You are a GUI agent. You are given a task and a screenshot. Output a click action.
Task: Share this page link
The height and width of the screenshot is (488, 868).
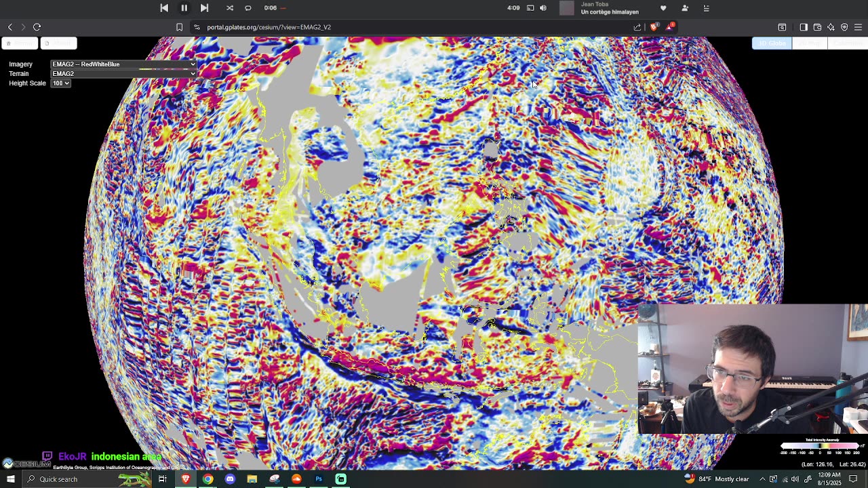point(637,27)
